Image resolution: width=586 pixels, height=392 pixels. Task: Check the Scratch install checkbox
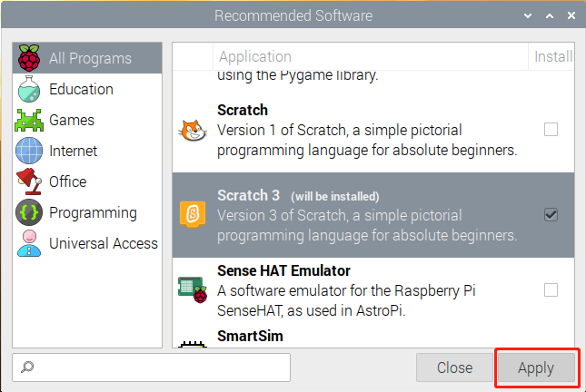(x=551, y=130)
